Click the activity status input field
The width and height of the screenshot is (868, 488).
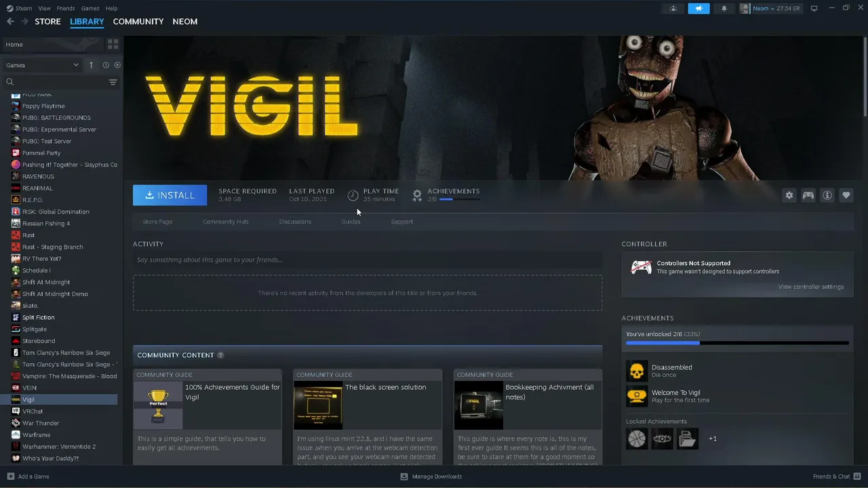coord(368,260)
